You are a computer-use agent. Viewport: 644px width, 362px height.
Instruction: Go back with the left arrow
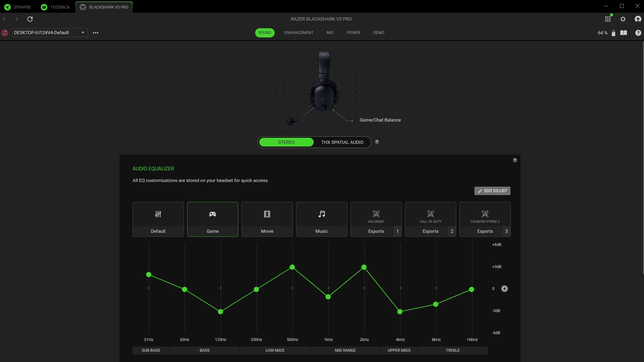point(4,19)
